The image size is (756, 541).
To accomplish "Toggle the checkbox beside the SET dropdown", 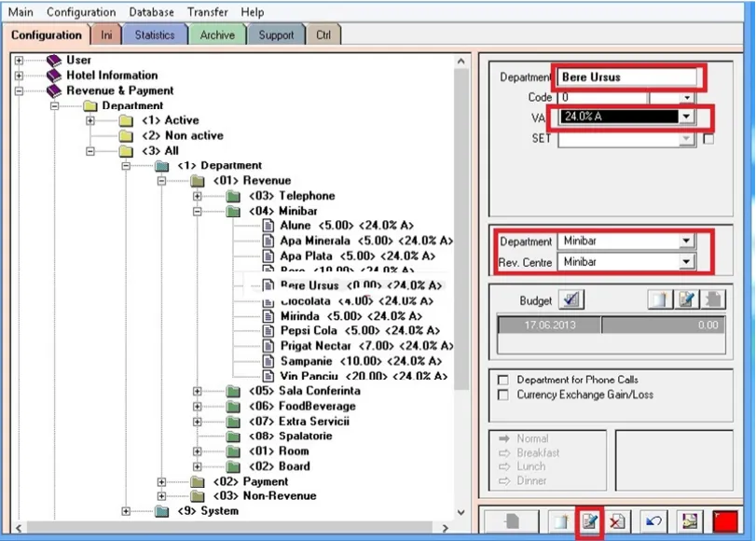I will pos(708,139).
